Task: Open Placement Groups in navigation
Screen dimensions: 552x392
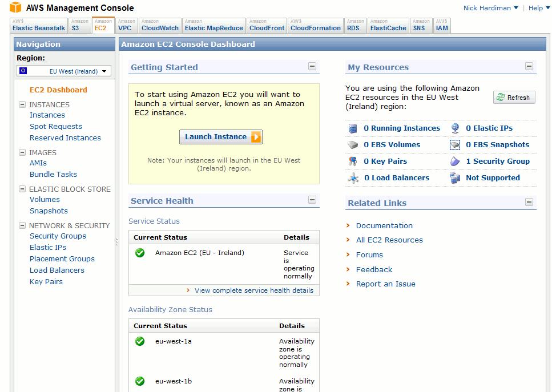Action: coord(62,258)
